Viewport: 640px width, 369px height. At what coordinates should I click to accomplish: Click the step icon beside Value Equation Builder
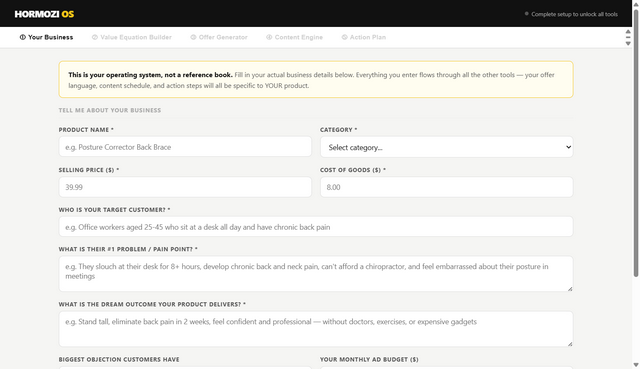(x=95, y=37)
